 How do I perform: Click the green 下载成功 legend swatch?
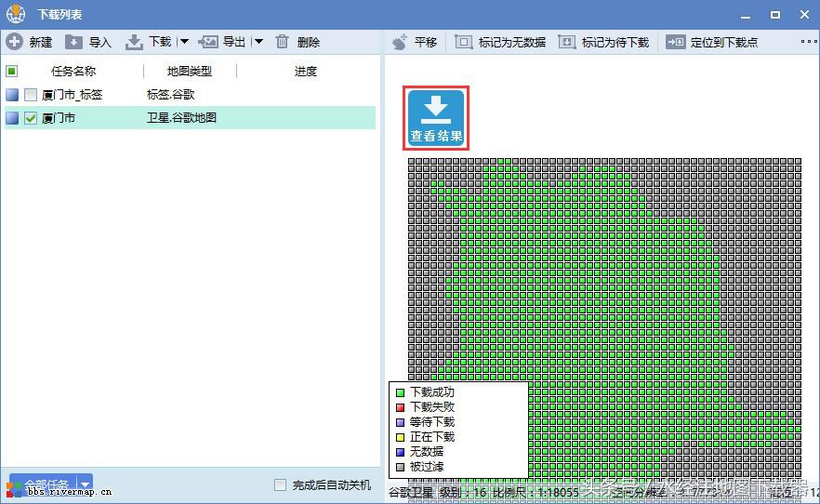(400, 392)
